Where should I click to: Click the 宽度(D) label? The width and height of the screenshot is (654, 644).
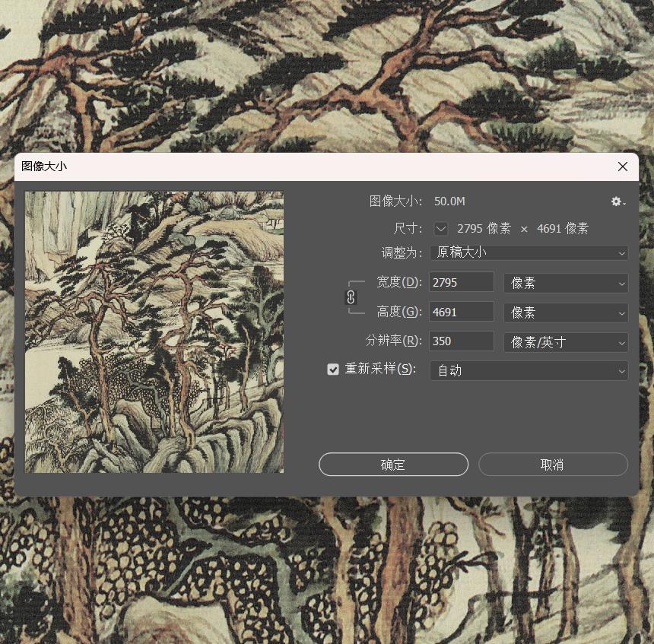point(399,282)
